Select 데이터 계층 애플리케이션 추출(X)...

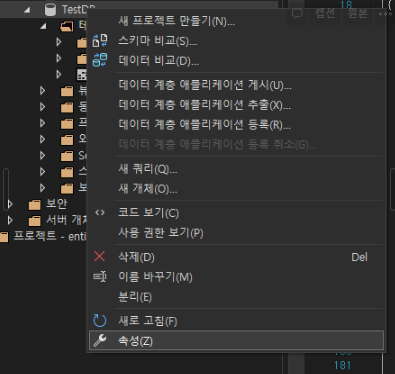237,105
